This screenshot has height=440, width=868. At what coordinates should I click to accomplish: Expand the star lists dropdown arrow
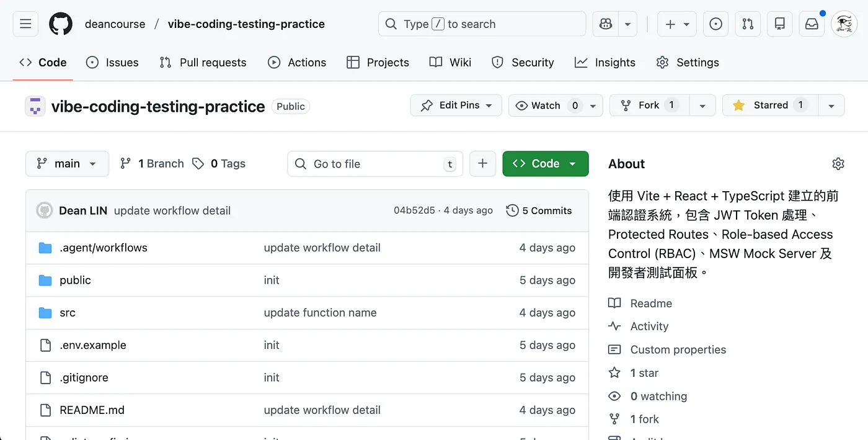pyautogui.click(x=831, y=106)
